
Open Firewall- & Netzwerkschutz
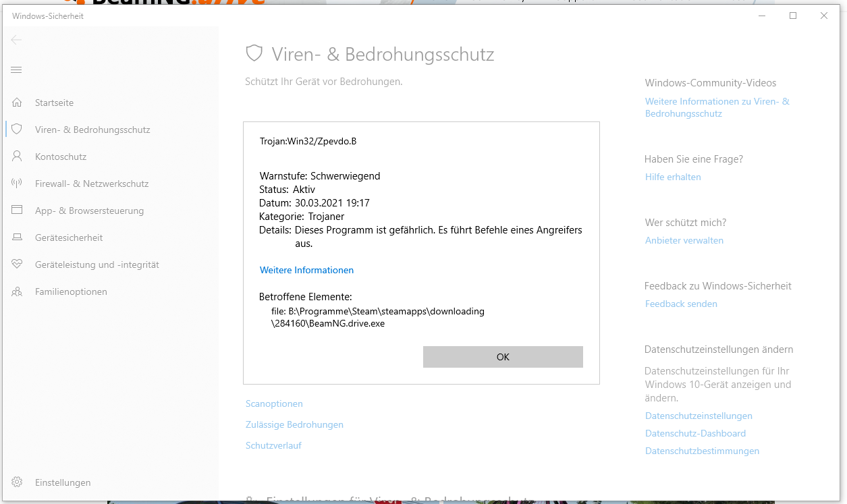[x=92, y=184]
